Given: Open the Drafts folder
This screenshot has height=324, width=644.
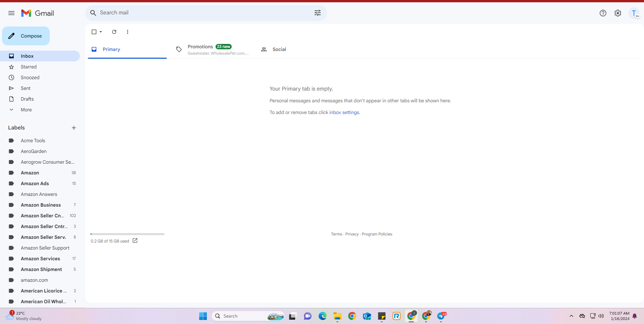Looking at the screenshot, I should pos(40,99).
